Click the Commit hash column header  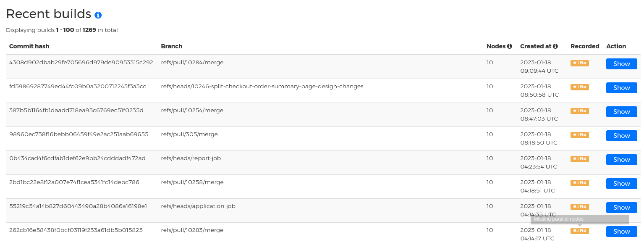pos(29,46)
